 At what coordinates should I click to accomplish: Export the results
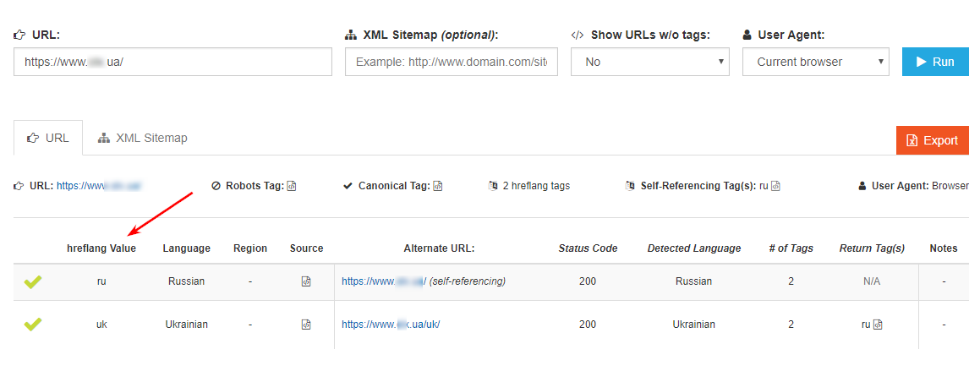[x=933, y=140]
